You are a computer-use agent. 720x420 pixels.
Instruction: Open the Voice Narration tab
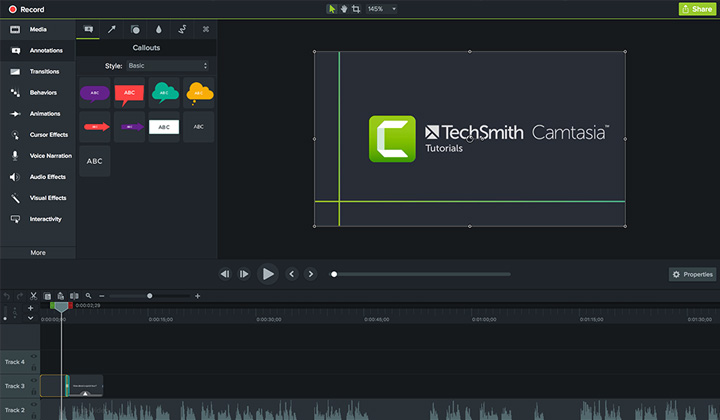point(38,156)
